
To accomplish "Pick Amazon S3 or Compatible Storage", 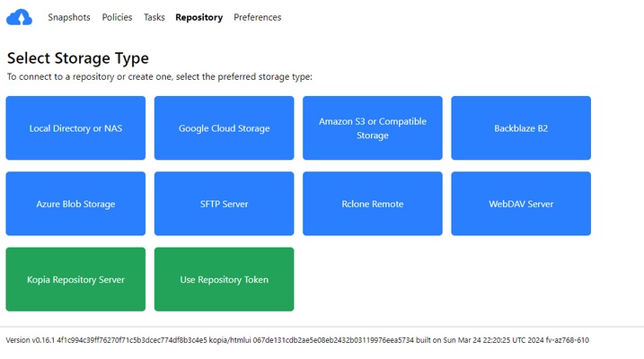I will tap(372, 128).
